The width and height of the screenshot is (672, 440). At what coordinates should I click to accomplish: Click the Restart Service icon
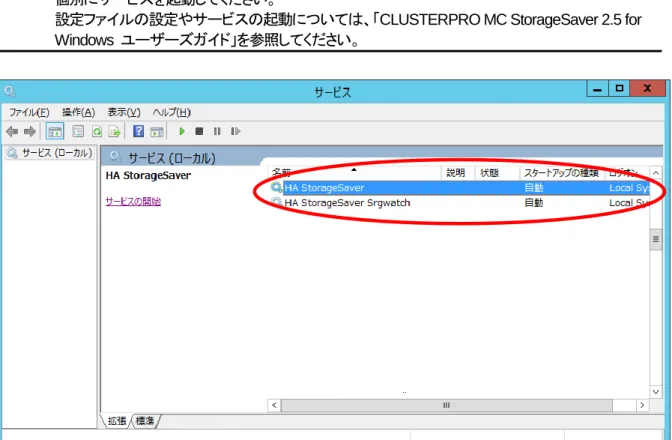[235, 132]
